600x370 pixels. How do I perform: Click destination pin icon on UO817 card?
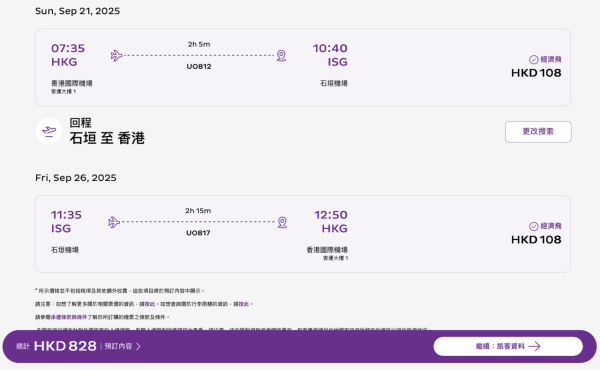click(282, 222)
